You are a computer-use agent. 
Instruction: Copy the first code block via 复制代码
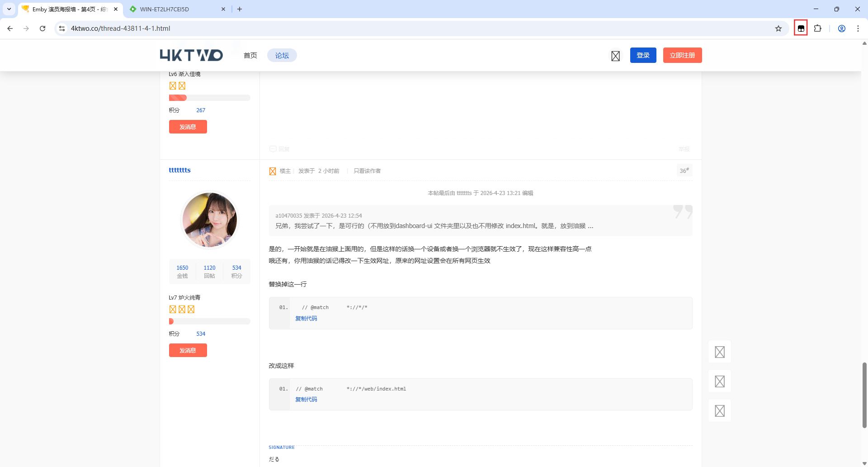click(306, 319)
